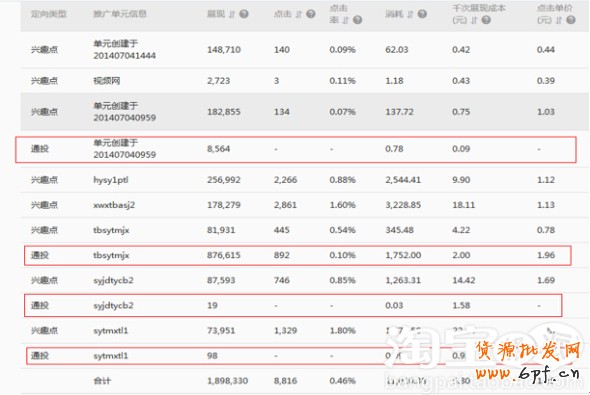
Task: Open help icon next to 展现 header
Action: coord(244,14)
